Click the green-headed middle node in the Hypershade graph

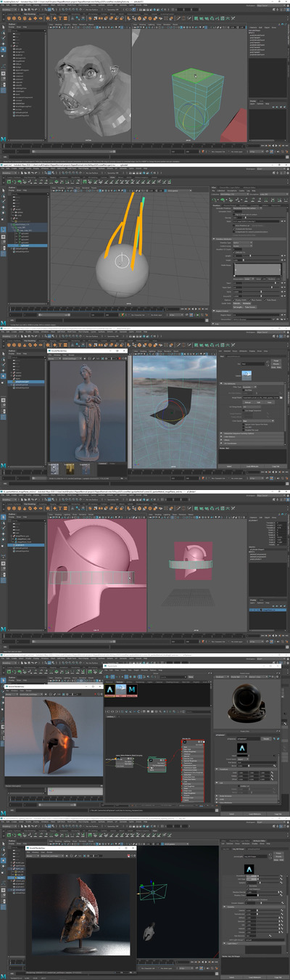[157, 765]
